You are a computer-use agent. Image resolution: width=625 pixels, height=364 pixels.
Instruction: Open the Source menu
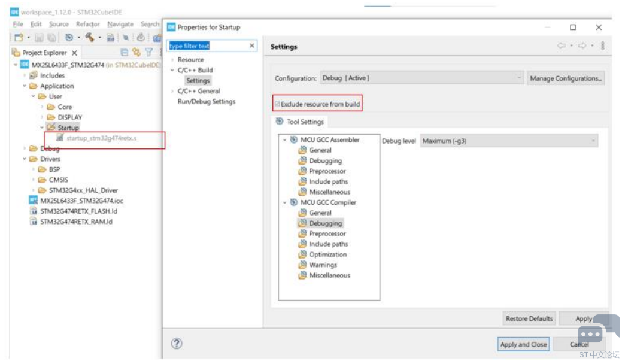pyautogui.click(x=59, y=24)
